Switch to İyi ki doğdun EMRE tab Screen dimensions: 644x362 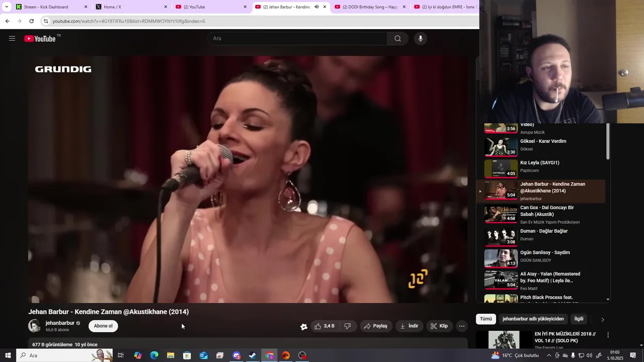tap(445, 7)
